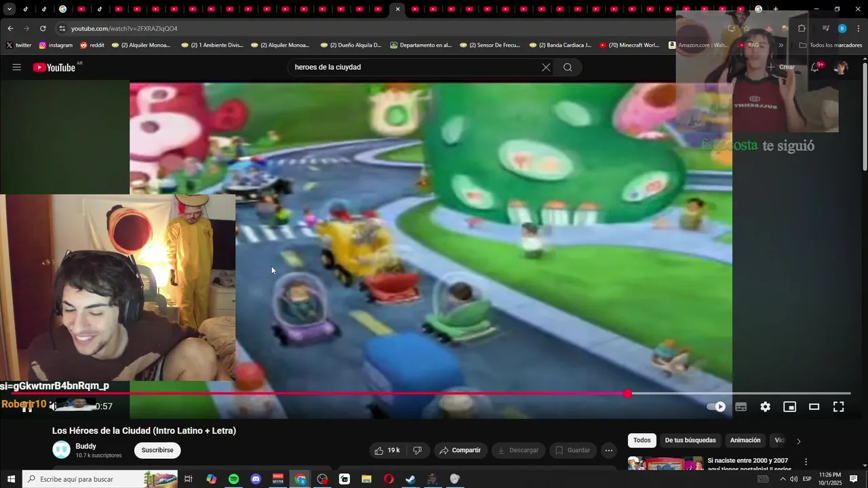Open File Explorer from the taskbar
Viewport: 868px width, 488px height.
click(x=366, y=479)
